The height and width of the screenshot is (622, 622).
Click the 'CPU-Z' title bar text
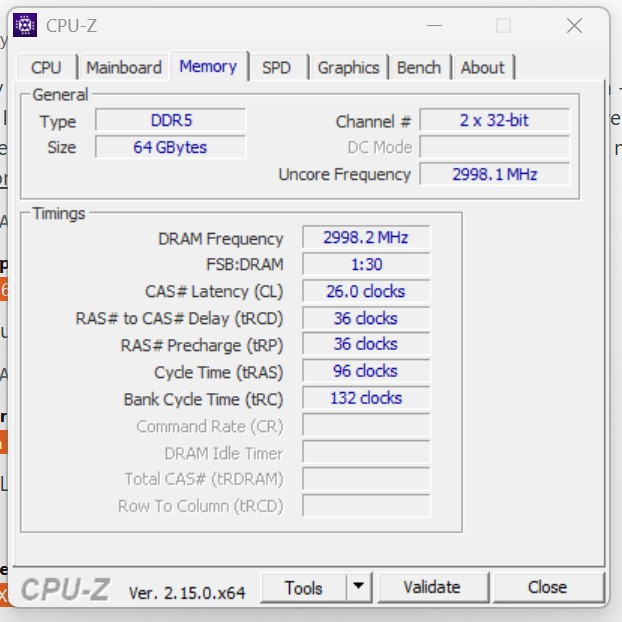click(x=71, y=26)
